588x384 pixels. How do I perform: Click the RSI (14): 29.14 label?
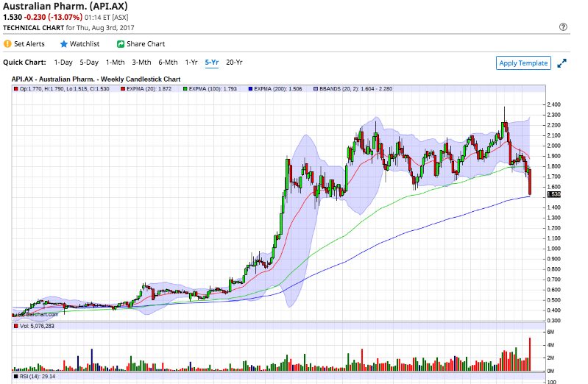pos(37,376)
